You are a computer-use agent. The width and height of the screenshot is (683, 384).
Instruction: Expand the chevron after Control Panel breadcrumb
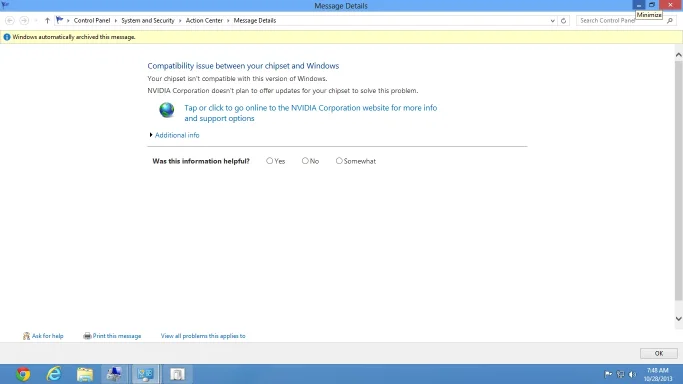coord(115,20)
